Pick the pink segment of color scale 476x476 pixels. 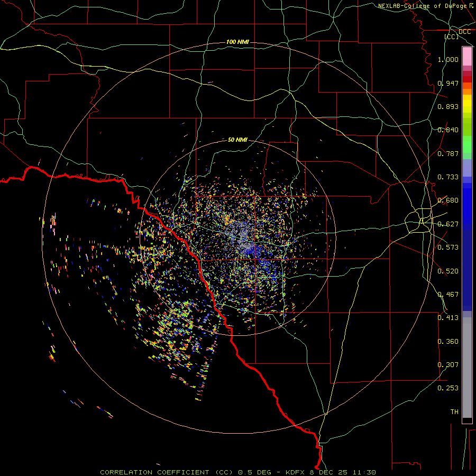pos(467,57)
